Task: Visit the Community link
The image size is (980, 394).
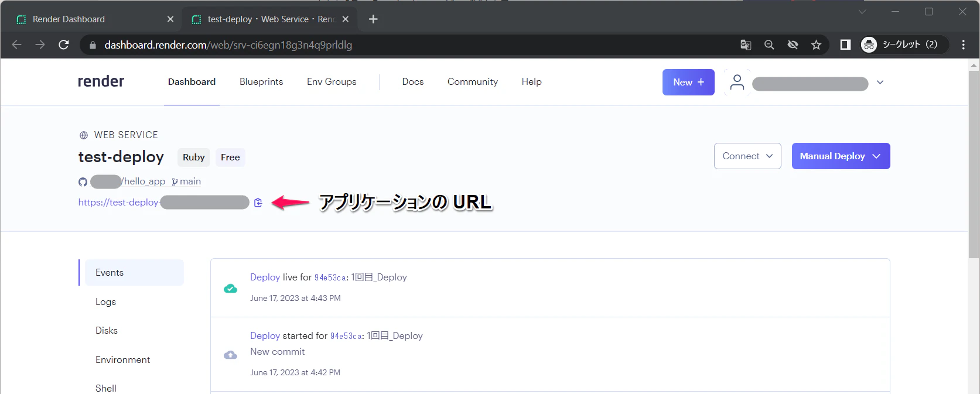Action: pyautogui.click(x=473, y=82)
